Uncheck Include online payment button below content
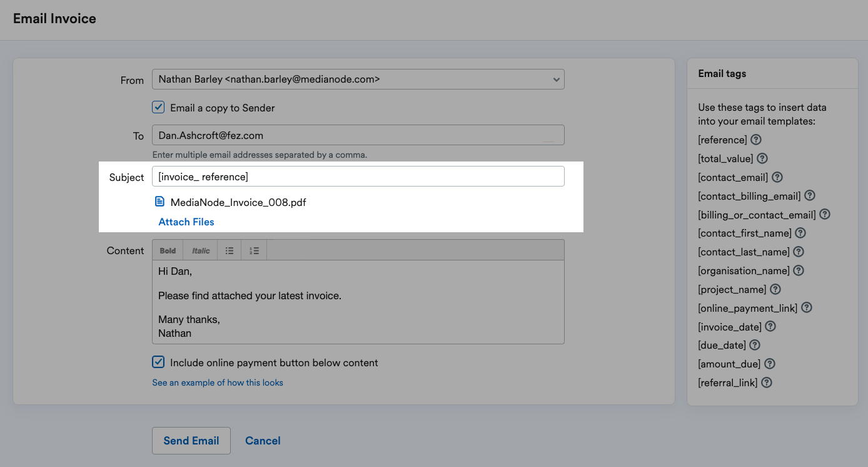The image size is (868, 467). click(x=158, y=362)
